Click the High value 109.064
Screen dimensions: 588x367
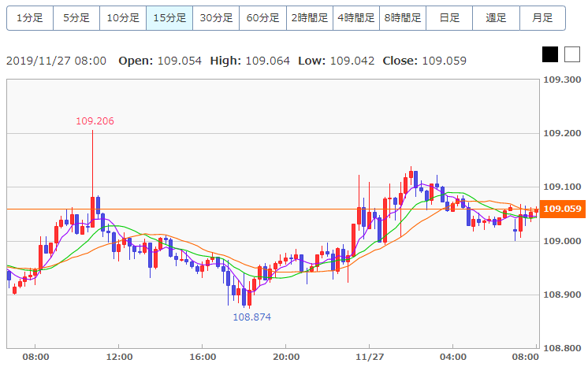[268, 61]
